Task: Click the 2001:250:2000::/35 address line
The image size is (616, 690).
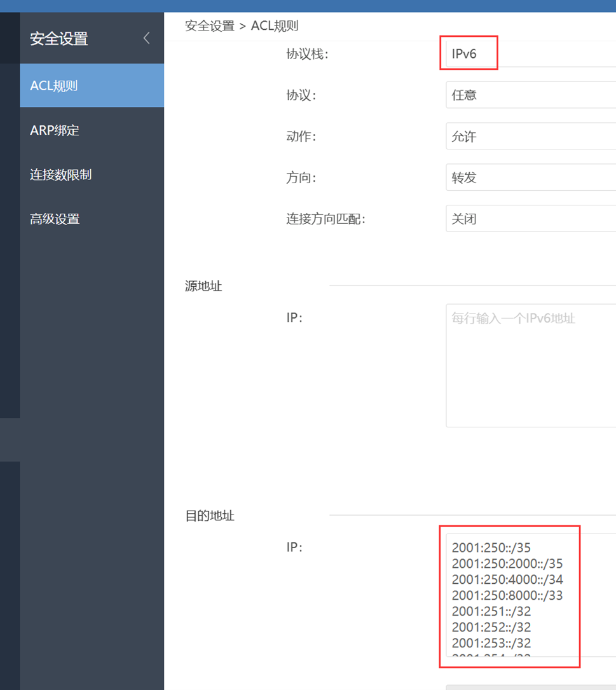Action: (507, 563)
